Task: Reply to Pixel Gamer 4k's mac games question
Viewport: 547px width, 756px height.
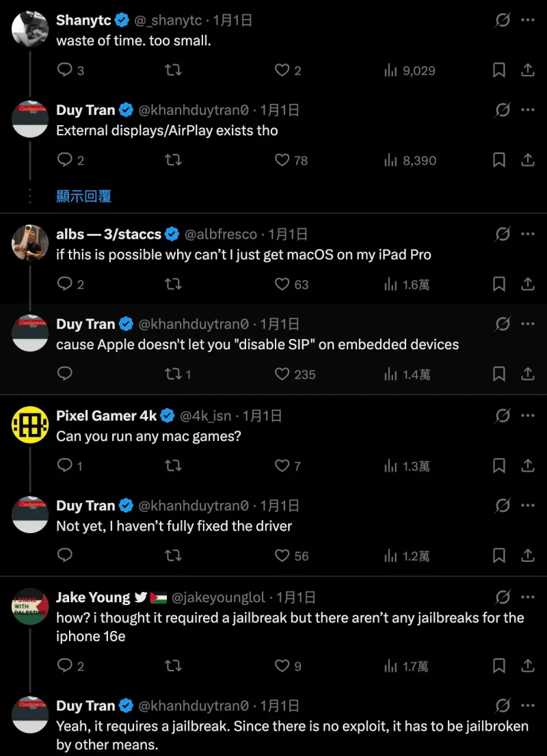Action: [65, 466]
